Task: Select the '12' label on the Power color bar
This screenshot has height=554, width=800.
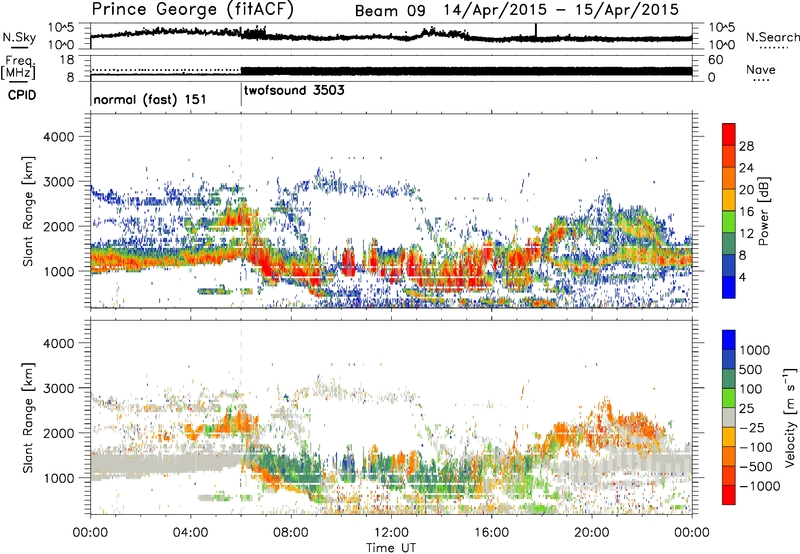Action: [x=746, y=234]
